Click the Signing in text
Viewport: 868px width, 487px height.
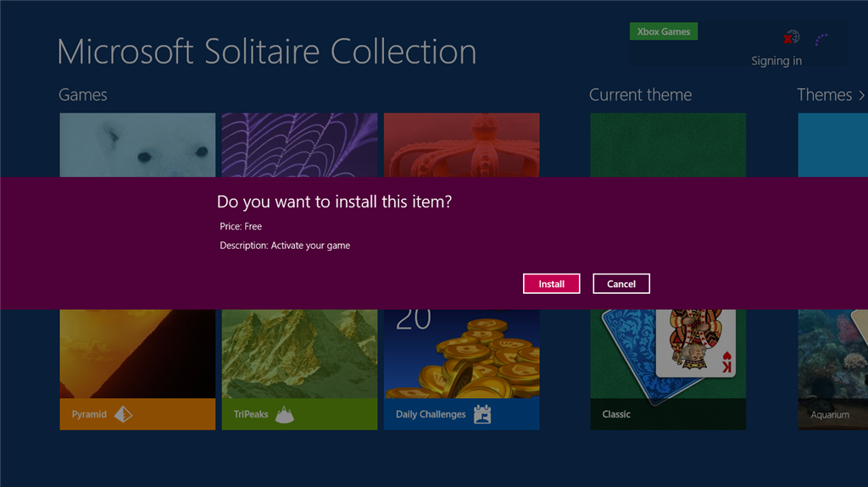pos(776,61)
